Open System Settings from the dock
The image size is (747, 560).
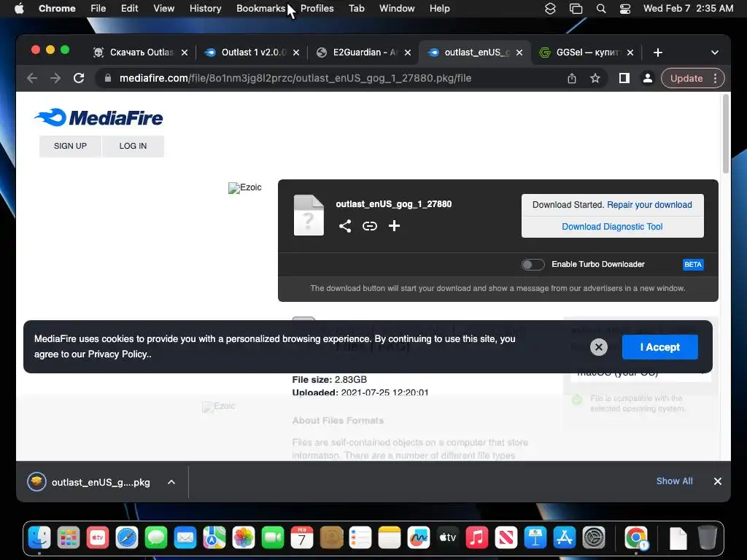coord(594,538)
